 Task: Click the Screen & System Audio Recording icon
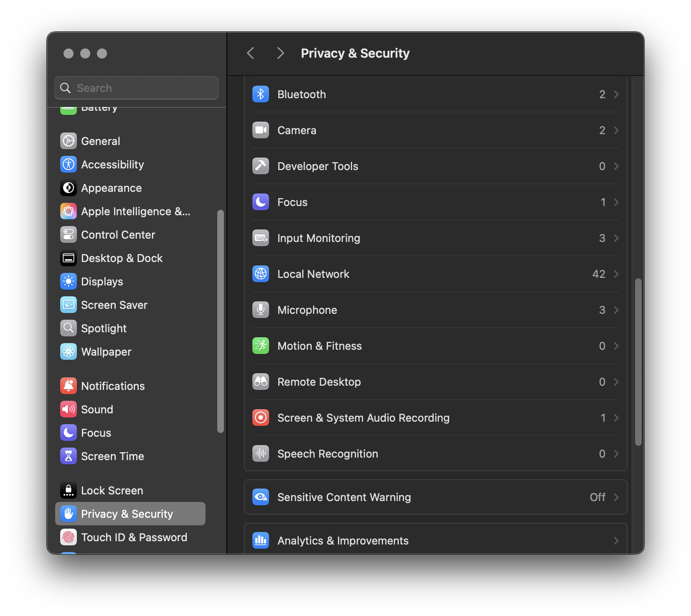pos(261,418)
